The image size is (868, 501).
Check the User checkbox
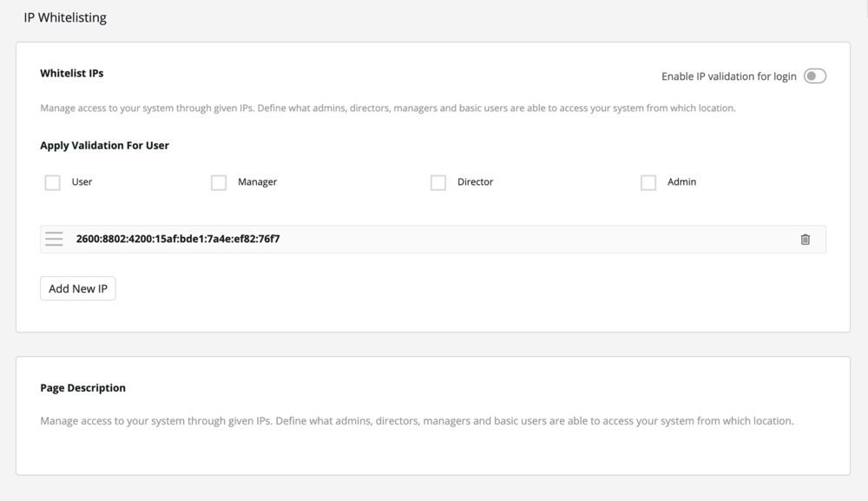[x=53, y=182]
